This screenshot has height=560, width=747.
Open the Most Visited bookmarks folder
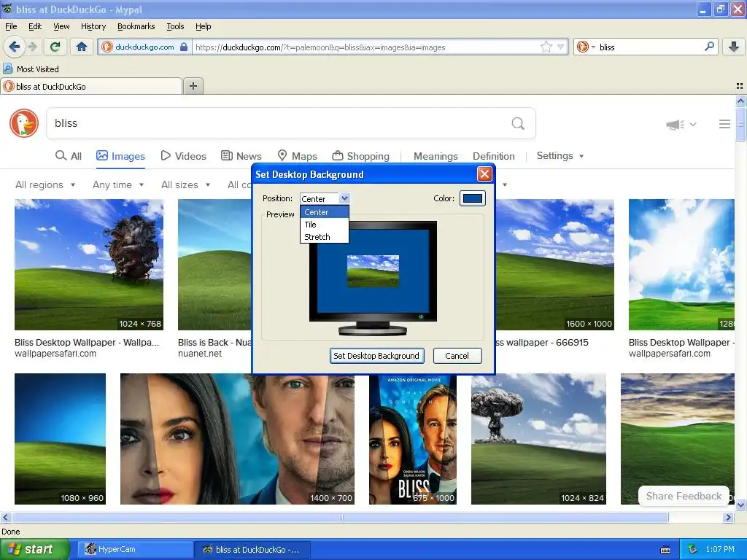click(x=31, y=69)
